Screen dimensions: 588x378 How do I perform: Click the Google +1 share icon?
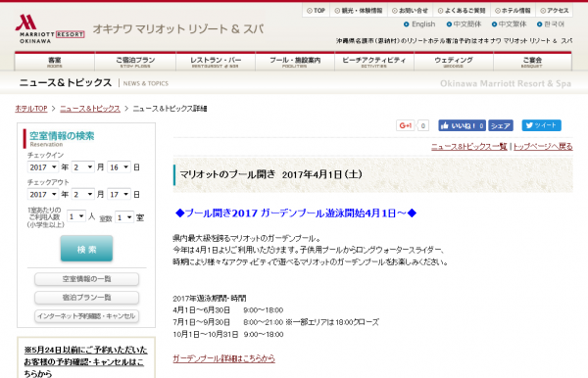pos(406,125)
